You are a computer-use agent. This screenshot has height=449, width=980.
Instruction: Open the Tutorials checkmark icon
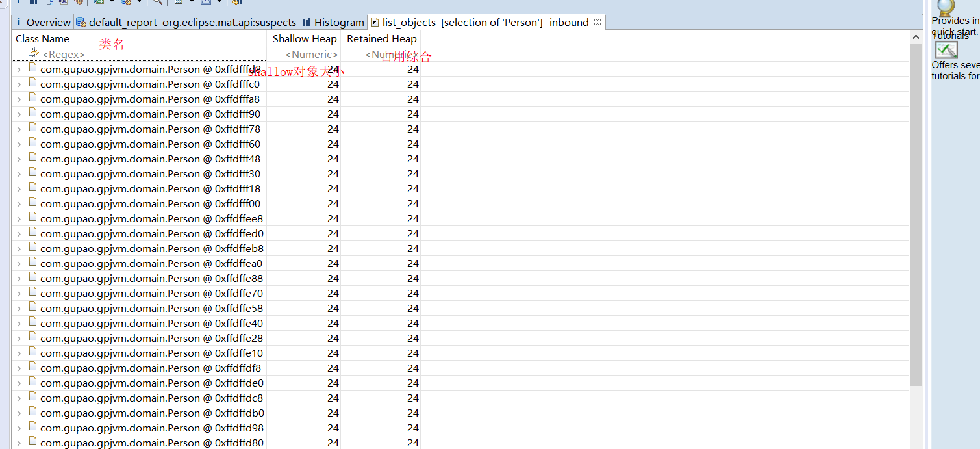[x=946, y=50]
